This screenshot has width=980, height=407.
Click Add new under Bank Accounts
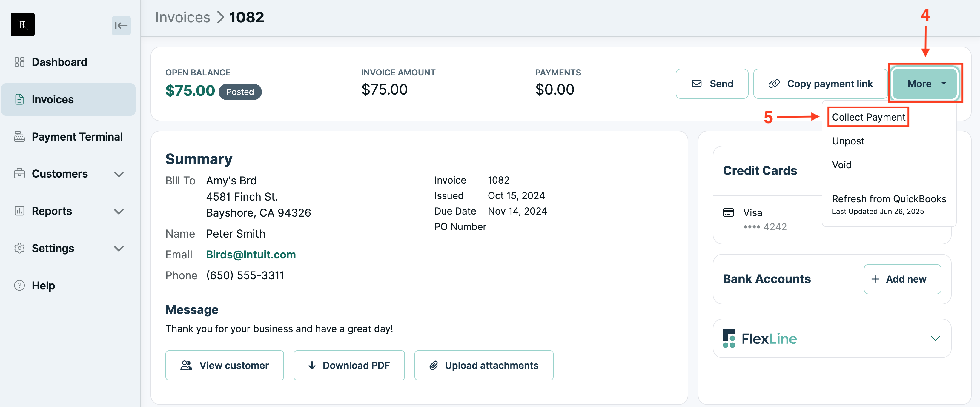coord(902,279)
